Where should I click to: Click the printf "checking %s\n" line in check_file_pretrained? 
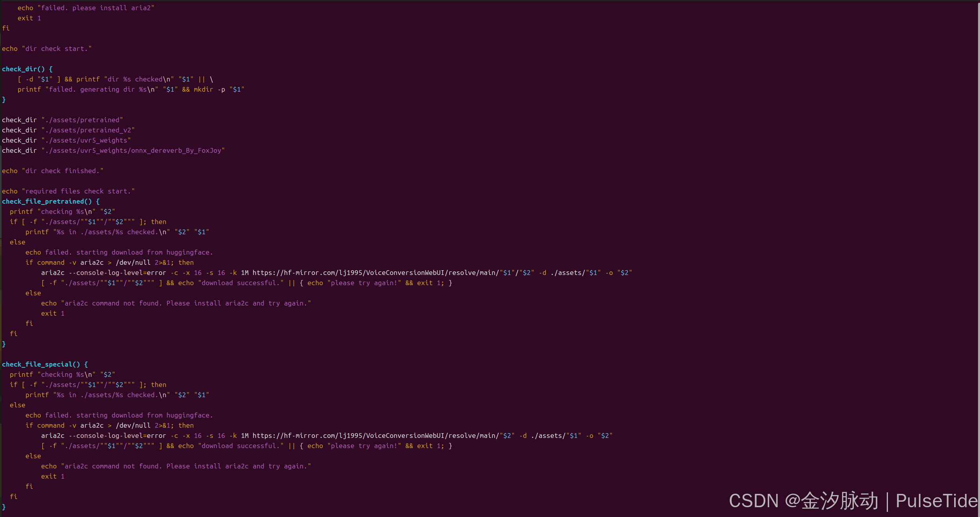pos(62,211)
